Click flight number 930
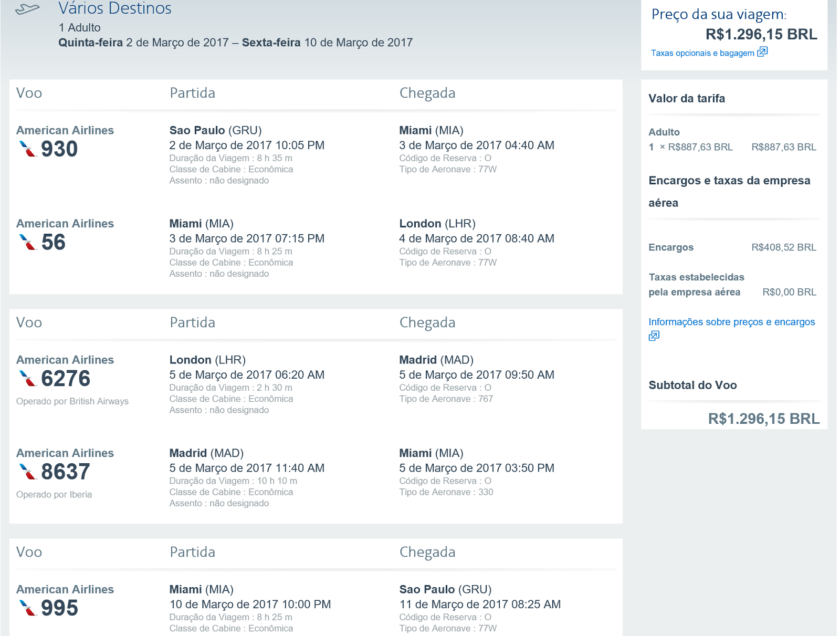 59,149
